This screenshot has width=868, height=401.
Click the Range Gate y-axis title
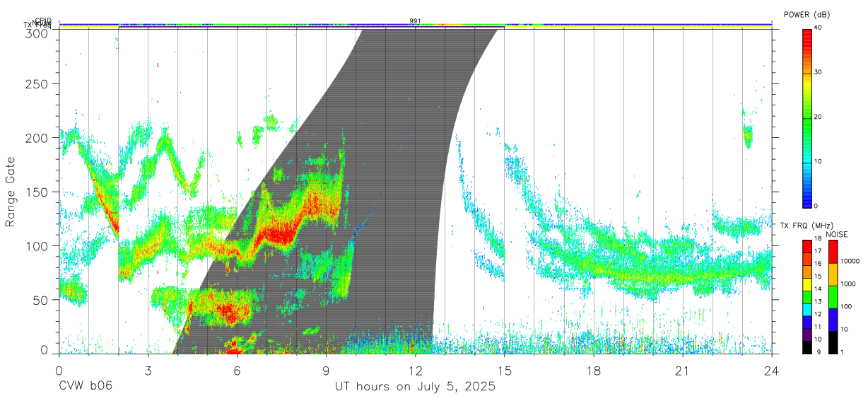(x=11, y=191)
